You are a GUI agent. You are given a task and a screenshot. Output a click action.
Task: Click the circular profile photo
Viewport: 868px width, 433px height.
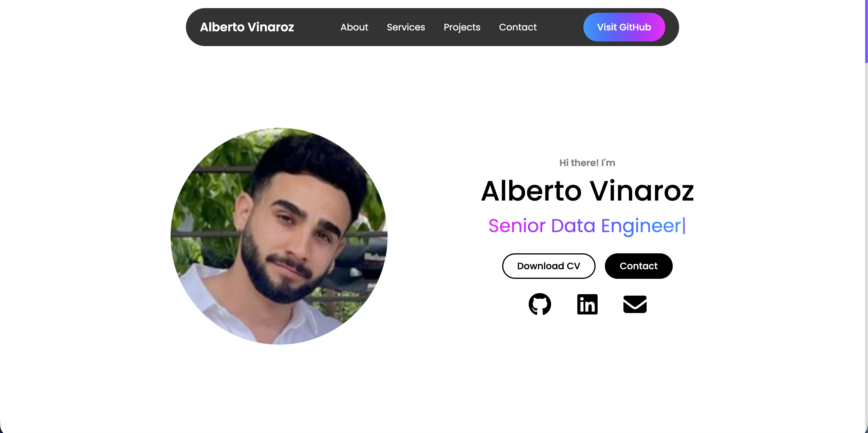279,236
